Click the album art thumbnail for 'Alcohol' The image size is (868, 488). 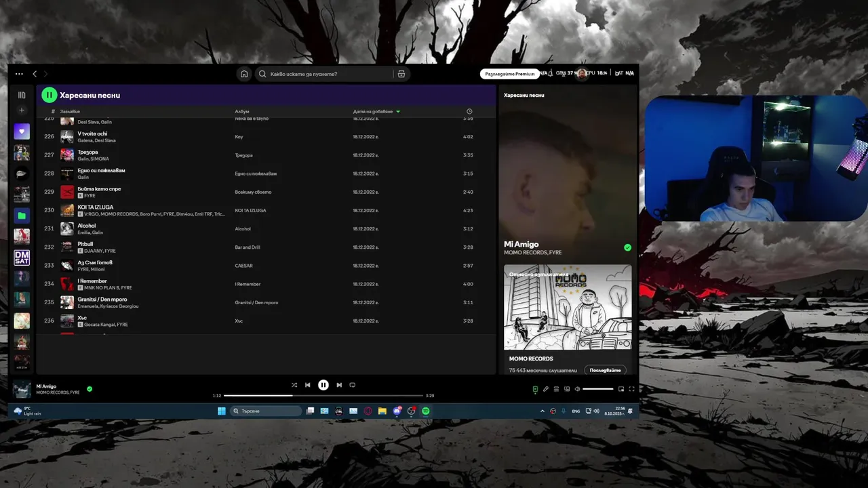coord(67,229)
